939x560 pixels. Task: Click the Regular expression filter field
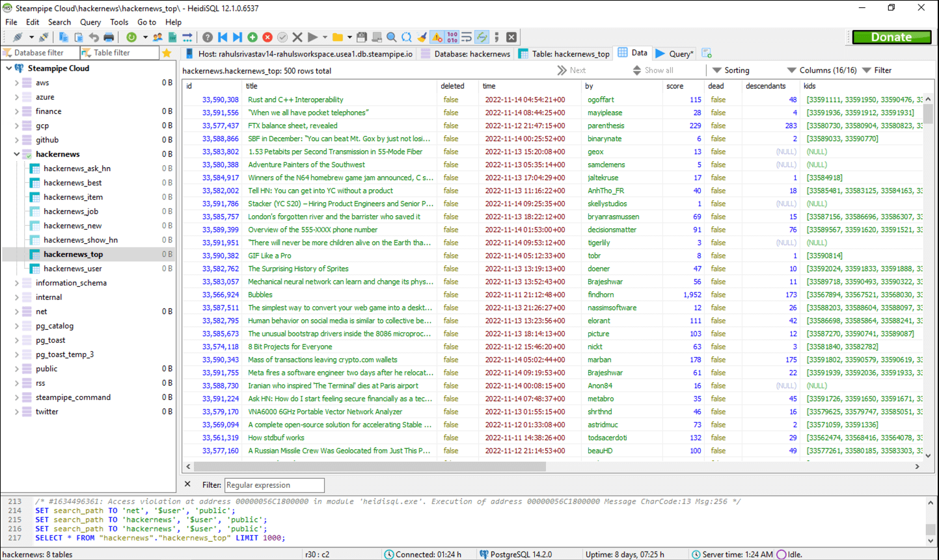pyautogui.click(x=274, y=485)
